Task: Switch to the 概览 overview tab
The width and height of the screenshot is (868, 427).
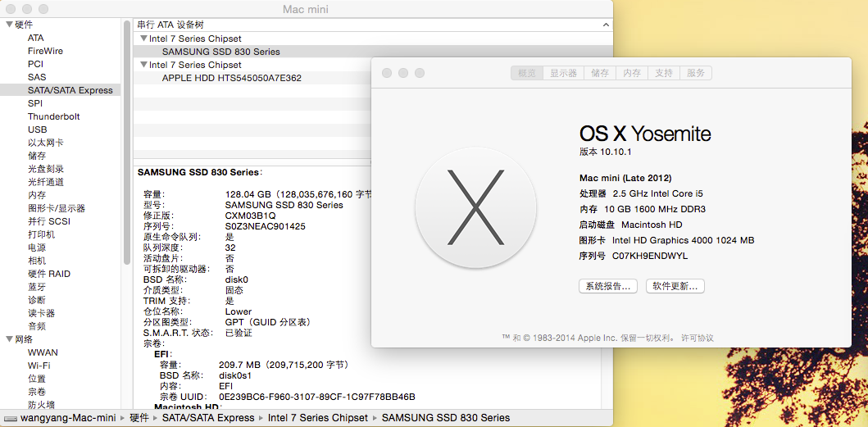Action: (526, 73)
